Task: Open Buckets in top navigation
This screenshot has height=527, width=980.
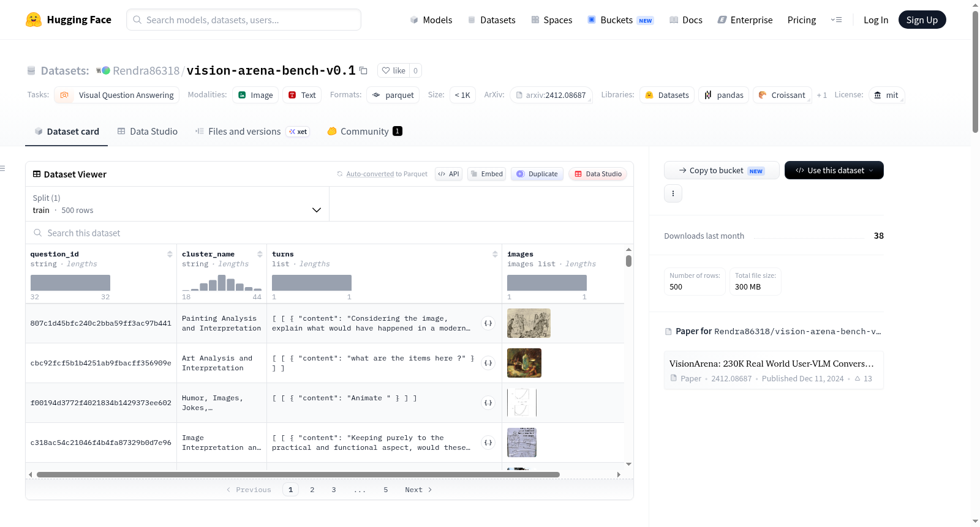Action: [x=620, y=20]
